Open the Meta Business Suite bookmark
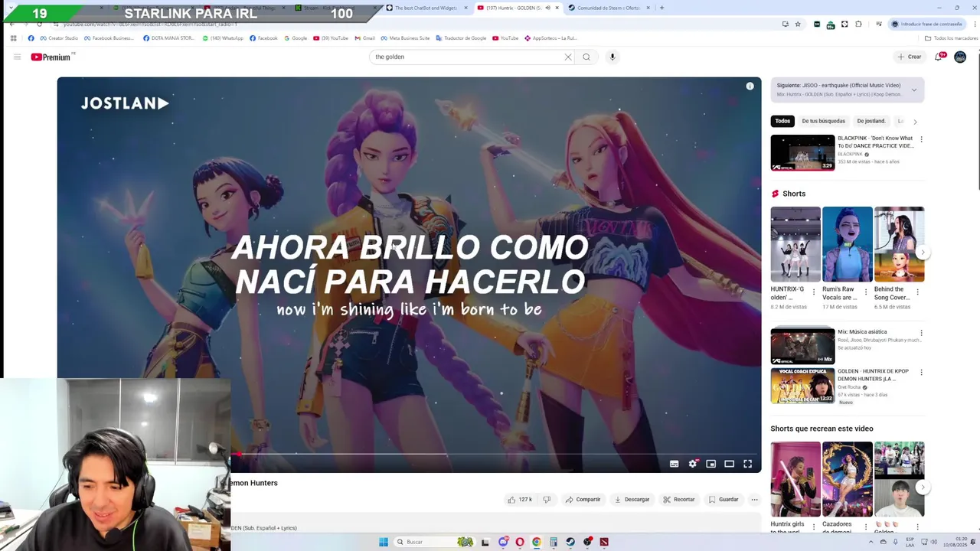Screen dimensions: 980x551 pyautogui.click(x=405, y=38)
